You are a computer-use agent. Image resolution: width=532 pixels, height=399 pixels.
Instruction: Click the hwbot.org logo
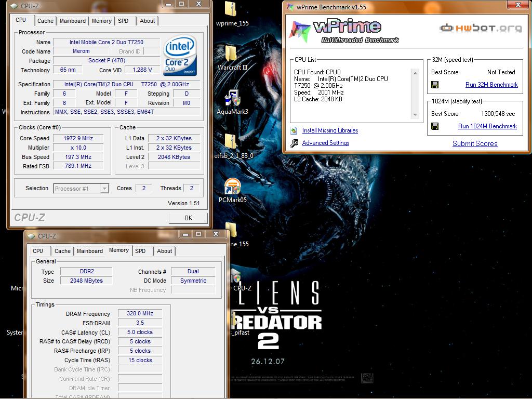coord(481,28)
